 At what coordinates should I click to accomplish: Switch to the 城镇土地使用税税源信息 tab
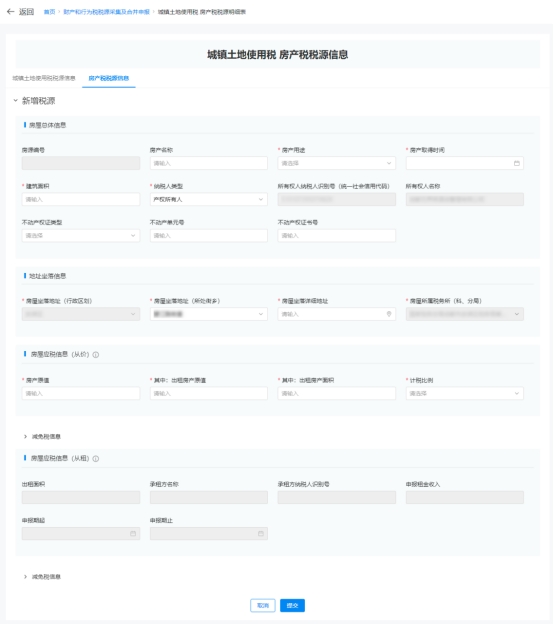tap(44, 78)
